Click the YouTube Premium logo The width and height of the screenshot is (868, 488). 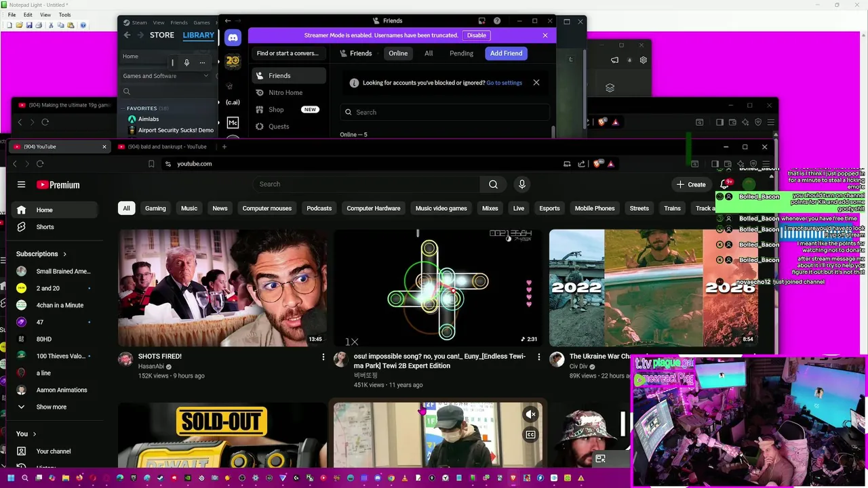coord(58,184)
